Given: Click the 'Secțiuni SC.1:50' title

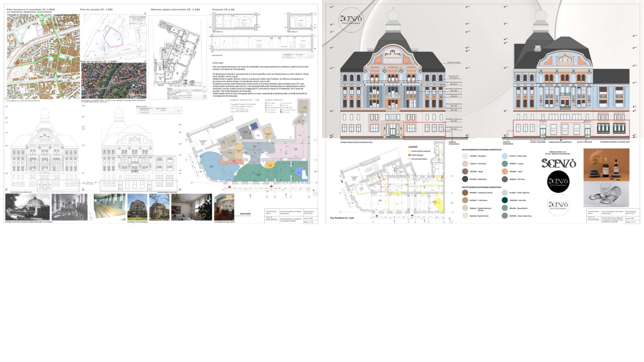Looking at the screenshot, I should 223,10.
